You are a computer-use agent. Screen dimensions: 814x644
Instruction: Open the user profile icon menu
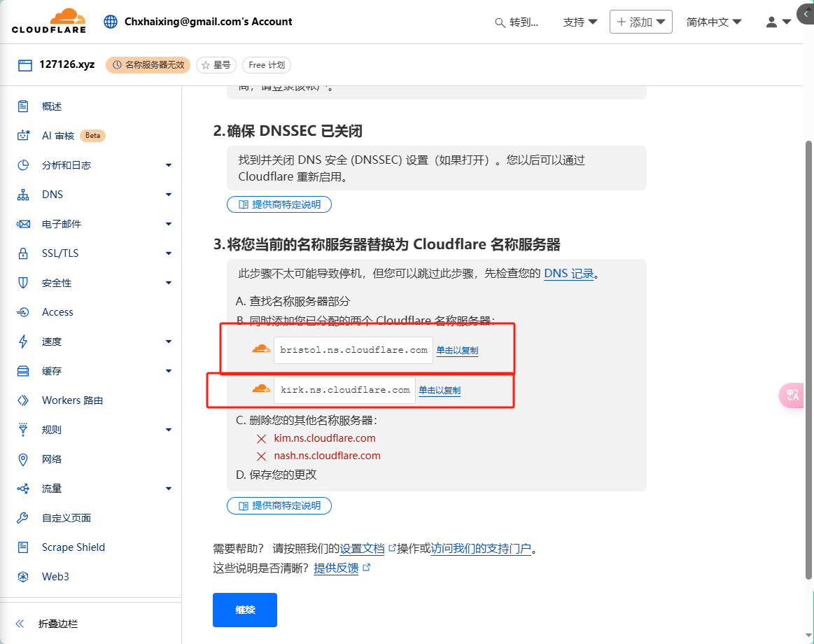click(x=778, y=22)
